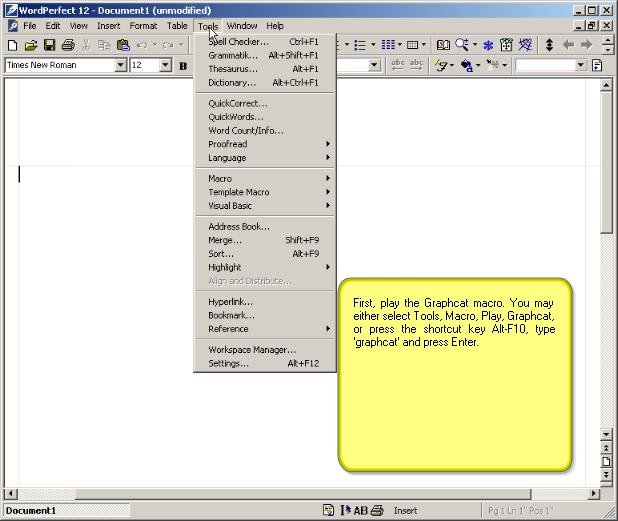618x521 pixels.
Task: Print using the toolbar printer icon
Action: click(68, 45)
